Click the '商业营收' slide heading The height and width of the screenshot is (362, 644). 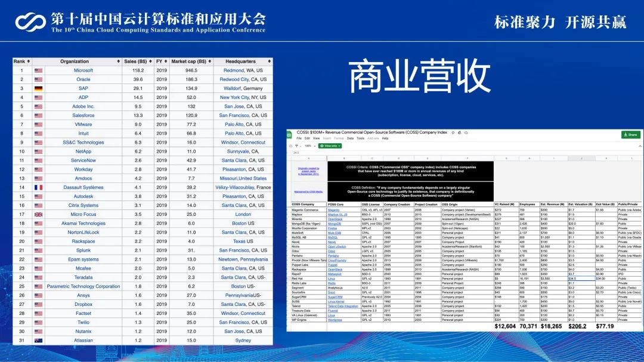pyautogui.click(x=419, y=76)
